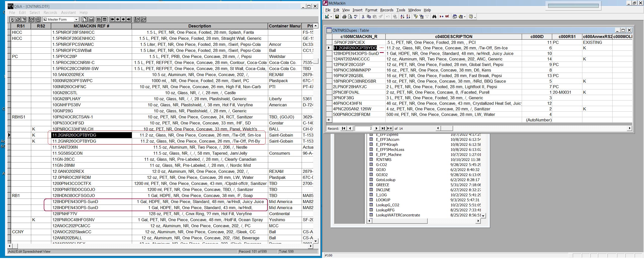Screen dimensions: 644x261
Task: Click the Cut scissors icon
Action: click(x=363, y=17)
